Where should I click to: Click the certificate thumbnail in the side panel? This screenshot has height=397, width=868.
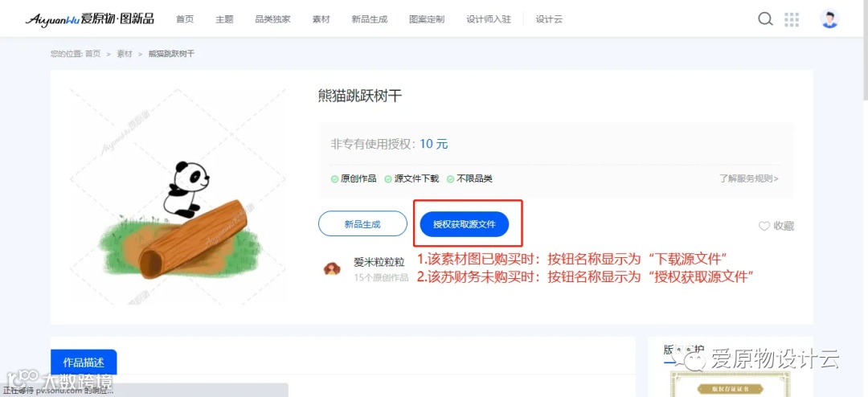click(x=730, y=384)
